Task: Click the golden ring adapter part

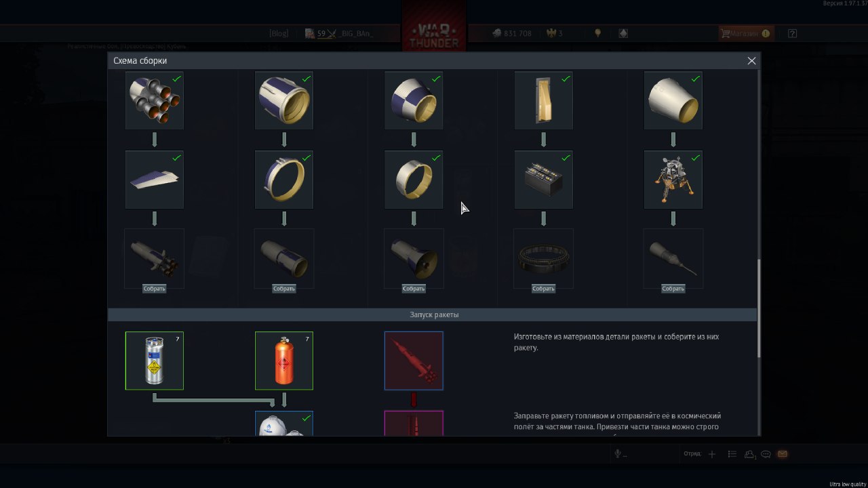Action: click(414, 180)
